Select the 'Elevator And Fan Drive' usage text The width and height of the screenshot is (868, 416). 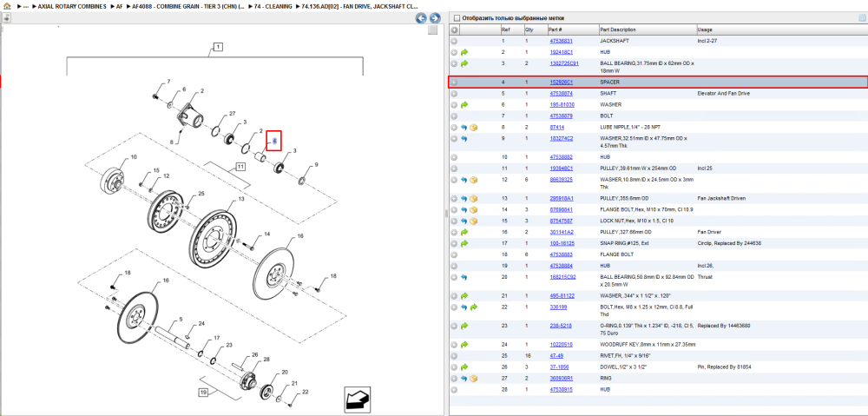click(x=724, y=94)
